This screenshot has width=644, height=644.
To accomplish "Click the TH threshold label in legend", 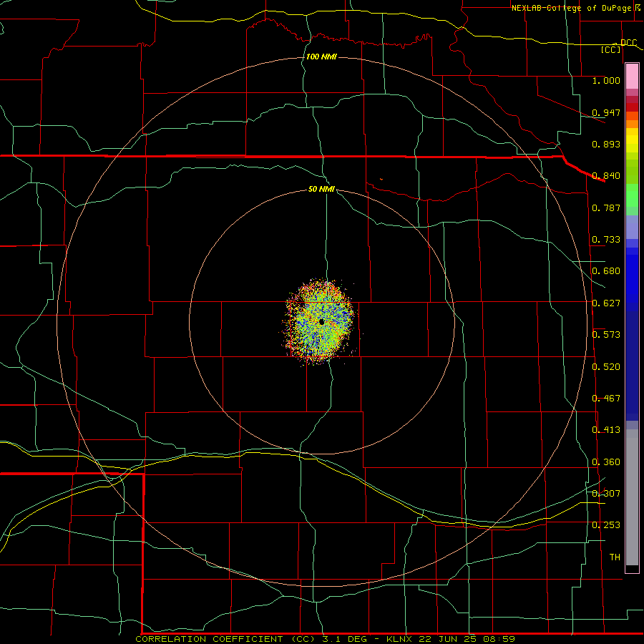I will point(615,557).
